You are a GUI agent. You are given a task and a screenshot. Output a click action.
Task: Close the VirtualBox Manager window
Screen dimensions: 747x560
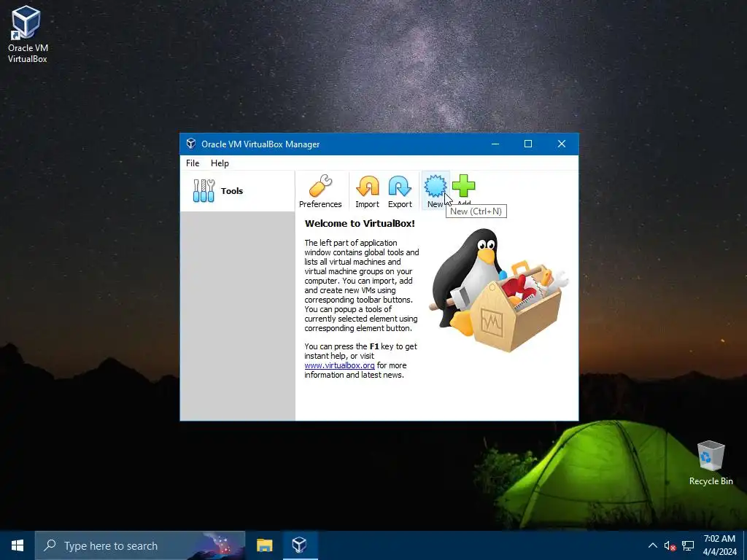pos(562,144)
